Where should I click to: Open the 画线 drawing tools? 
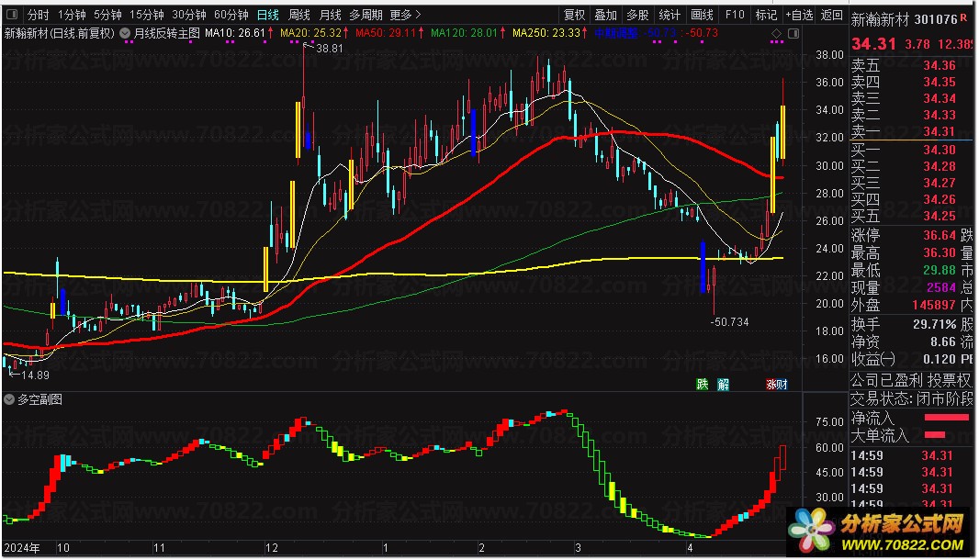[702, 15]
